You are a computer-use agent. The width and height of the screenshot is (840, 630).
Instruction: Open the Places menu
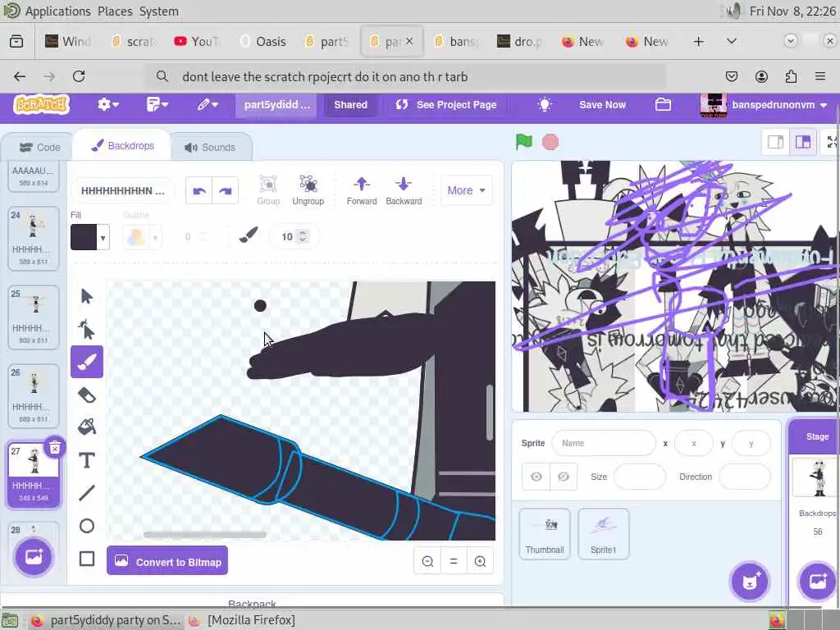[115, 11]
